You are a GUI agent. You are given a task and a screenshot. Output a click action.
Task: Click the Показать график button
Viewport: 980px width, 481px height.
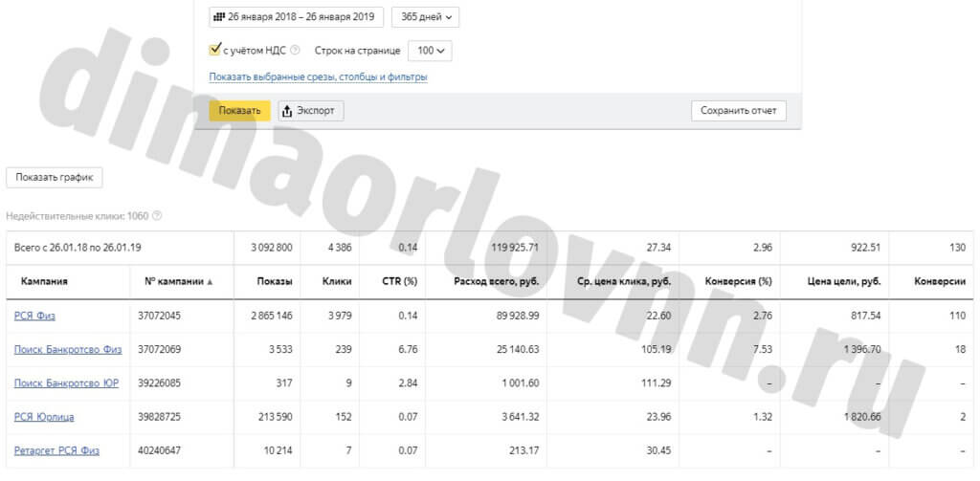[55, 178]
